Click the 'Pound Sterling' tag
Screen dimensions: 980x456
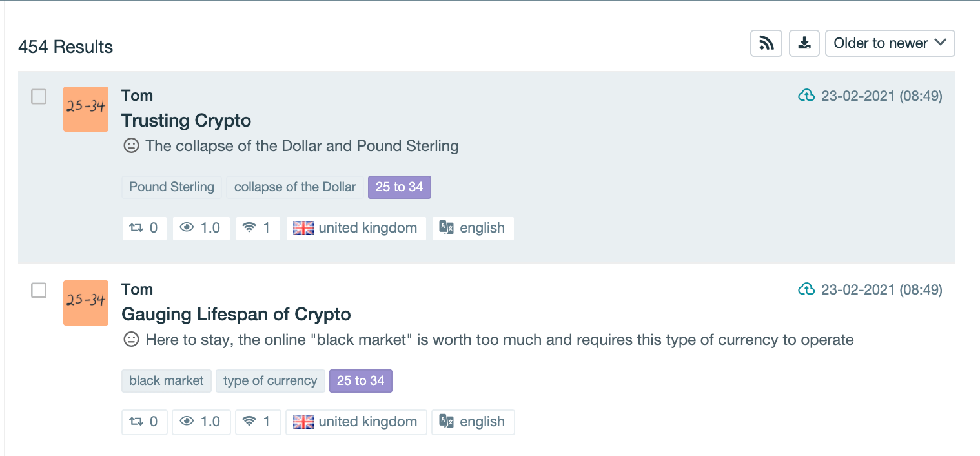click(172, 187)
